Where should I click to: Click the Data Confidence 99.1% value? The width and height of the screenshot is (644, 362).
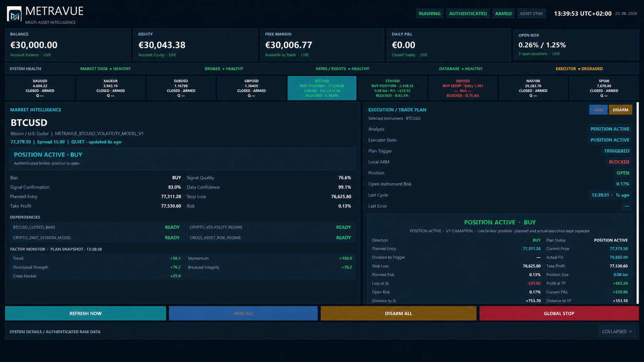point(345,187)
